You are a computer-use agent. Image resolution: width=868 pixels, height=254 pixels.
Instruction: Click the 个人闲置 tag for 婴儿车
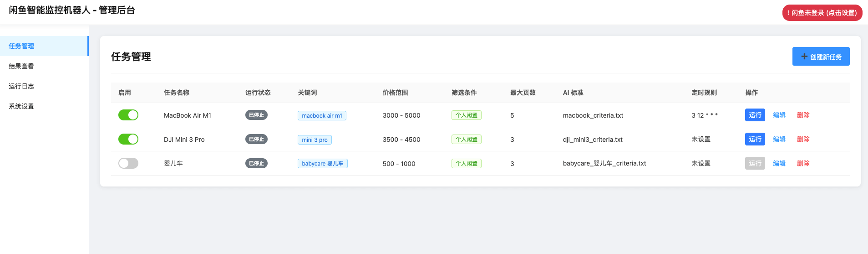pyautogui.click(x=466, y=164)
